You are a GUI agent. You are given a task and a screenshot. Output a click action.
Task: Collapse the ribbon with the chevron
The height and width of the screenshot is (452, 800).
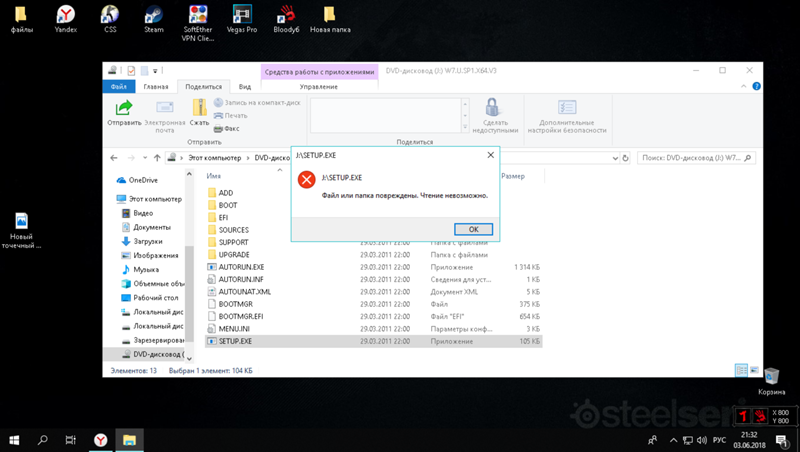point(743,86)
